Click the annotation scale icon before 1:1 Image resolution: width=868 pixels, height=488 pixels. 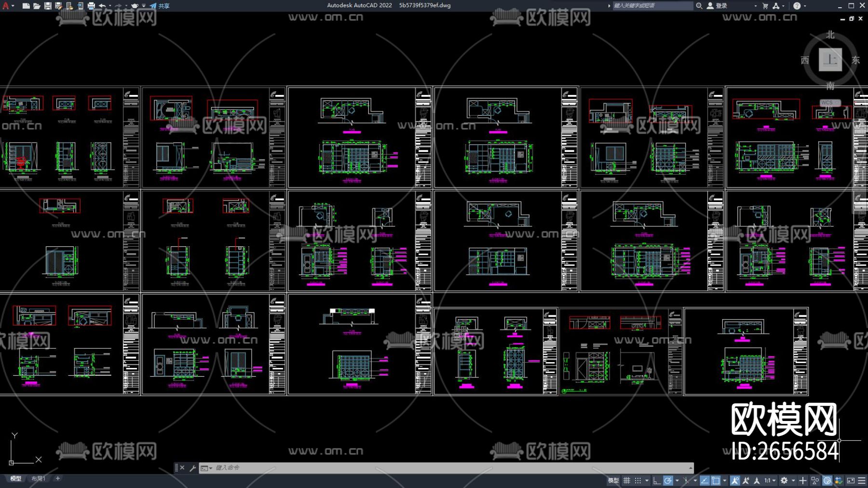pyautogui.click(x=757, y=480)
